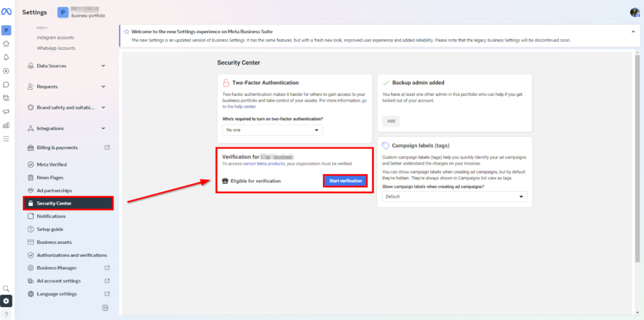Open the campaign labels 'Default' dropdown
The height and width of the screenshot is (320, 644).
click(454, 197)
